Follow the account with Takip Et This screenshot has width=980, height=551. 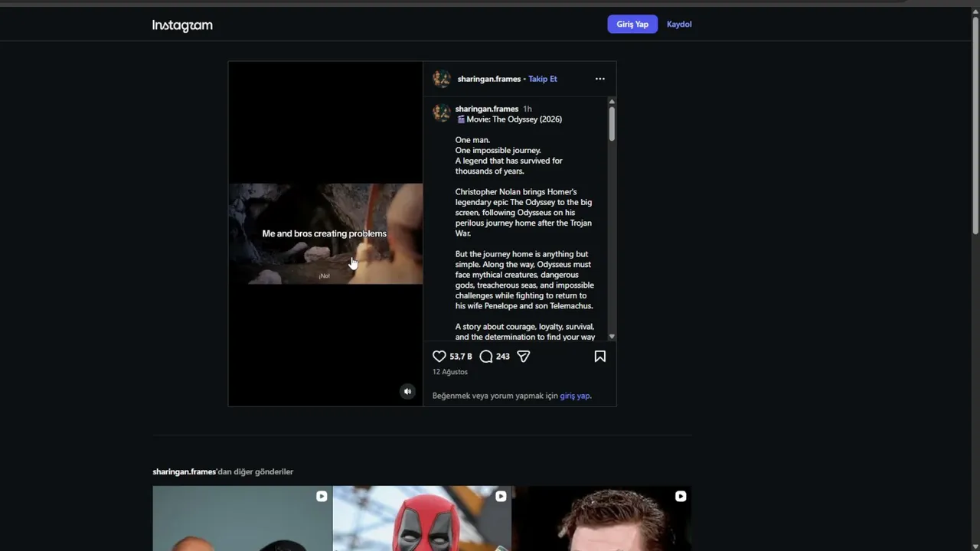[x=543, y=79]
